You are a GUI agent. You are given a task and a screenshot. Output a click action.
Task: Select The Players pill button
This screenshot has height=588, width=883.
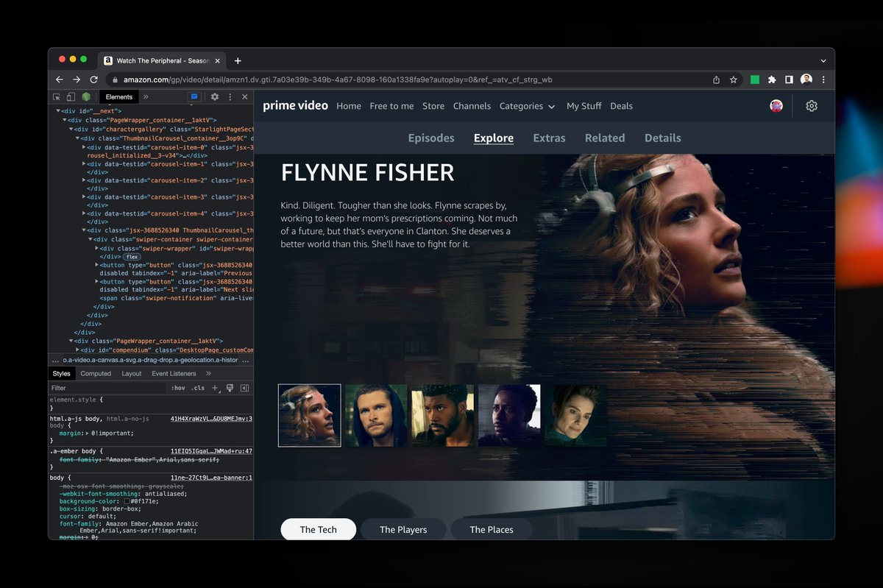point(403,529)
